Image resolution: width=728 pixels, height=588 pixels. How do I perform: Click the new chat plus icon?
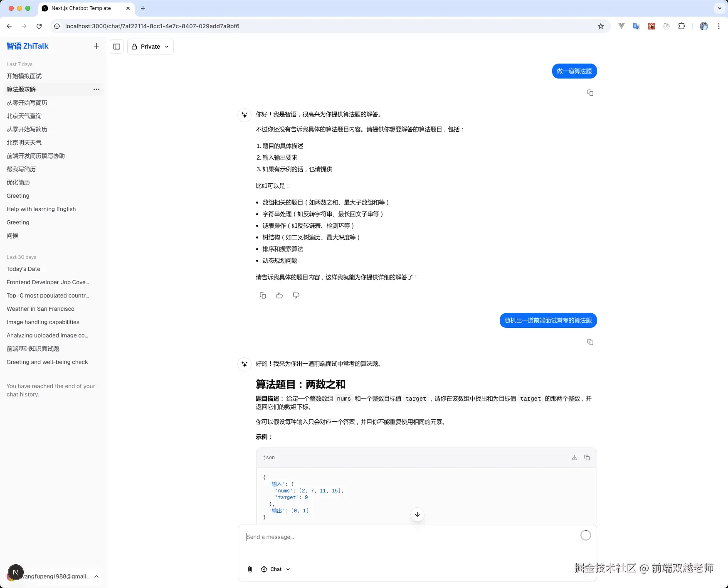coord(96,46)
